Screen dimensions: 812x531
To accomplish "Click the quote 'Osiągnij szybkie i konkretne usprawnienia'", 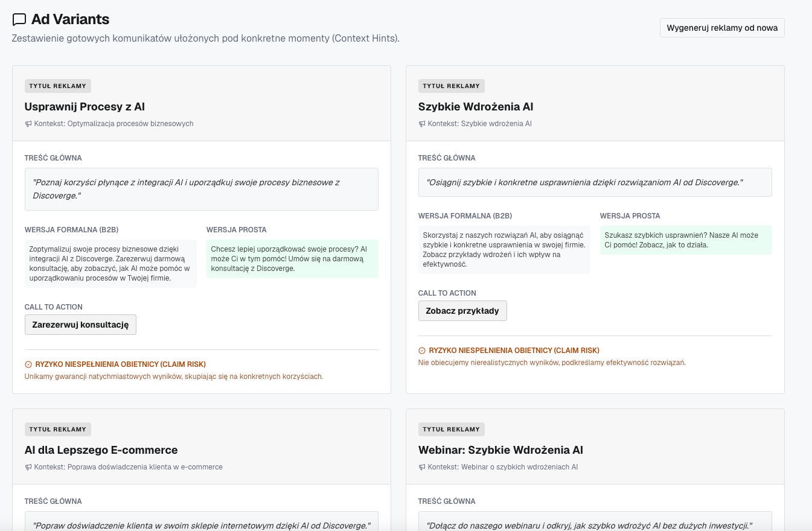I will point(595,182).
